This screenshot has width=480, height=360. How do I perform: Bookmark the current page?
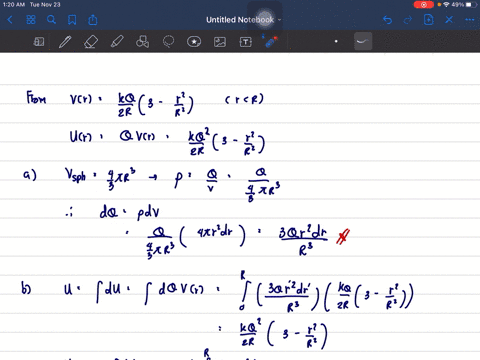point(72,20)
